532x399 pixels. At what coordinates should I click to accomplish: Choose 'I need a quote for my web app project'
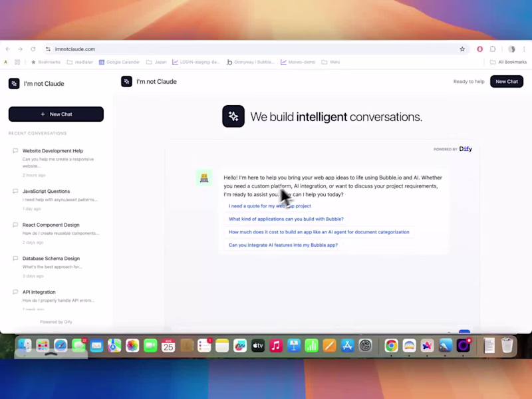point(270,206)
